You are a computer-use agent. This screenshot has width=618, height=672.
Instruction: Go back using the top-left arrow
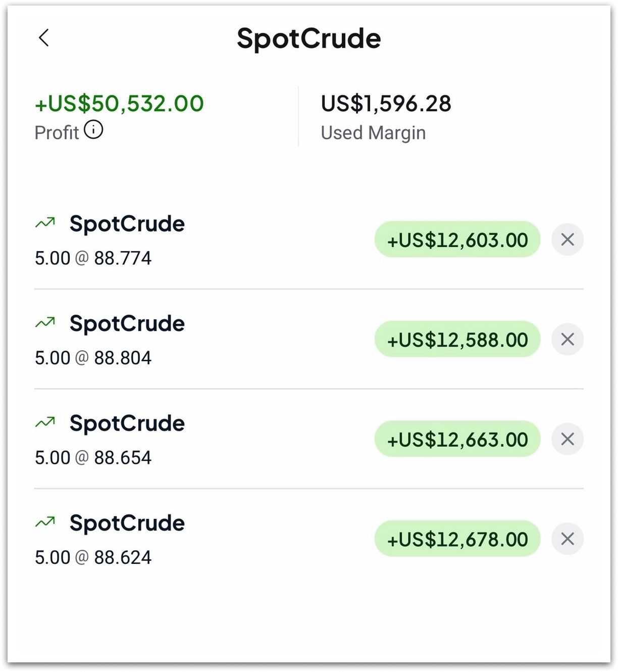pos(44,38)
